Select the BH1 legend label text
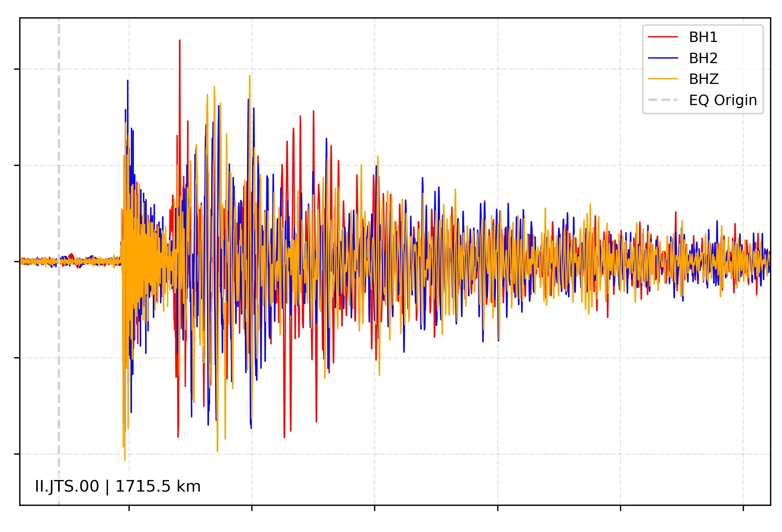The image size is (782, 532). pyautogui.click(x=703, y=37)
